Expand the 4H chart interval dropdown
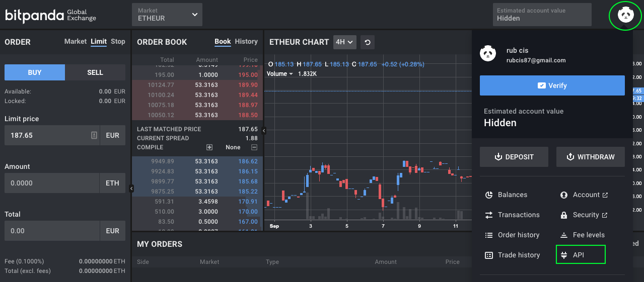The image size is (644, 282). (x=345, y=42)
